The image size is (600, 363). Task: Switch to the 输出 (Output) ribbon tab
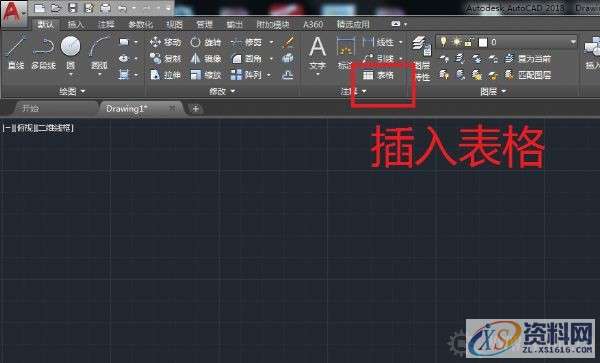(x=235, y=25)
